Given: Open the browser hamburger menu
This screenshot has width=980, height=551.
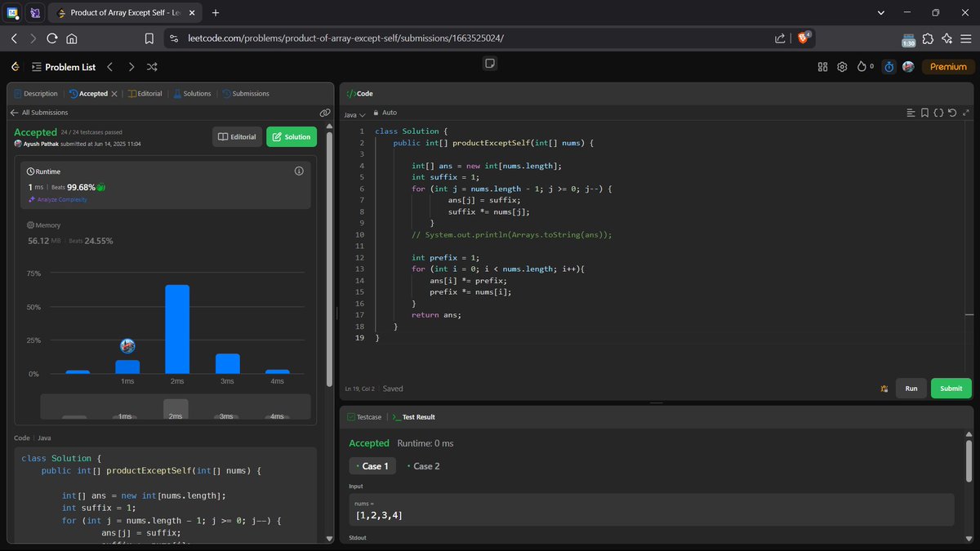Looking at the screenshot, I should (965, 38).
